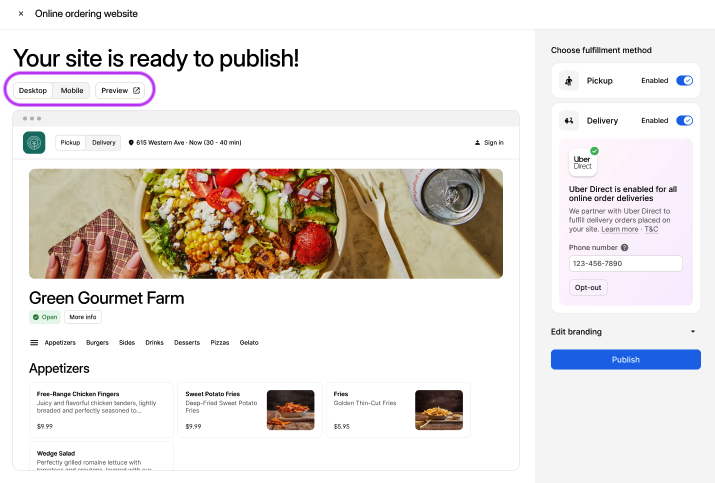Screen dimensions: 715x483
Task: Disable the Pickup fulfillment toggle
Action: (684, 80)
